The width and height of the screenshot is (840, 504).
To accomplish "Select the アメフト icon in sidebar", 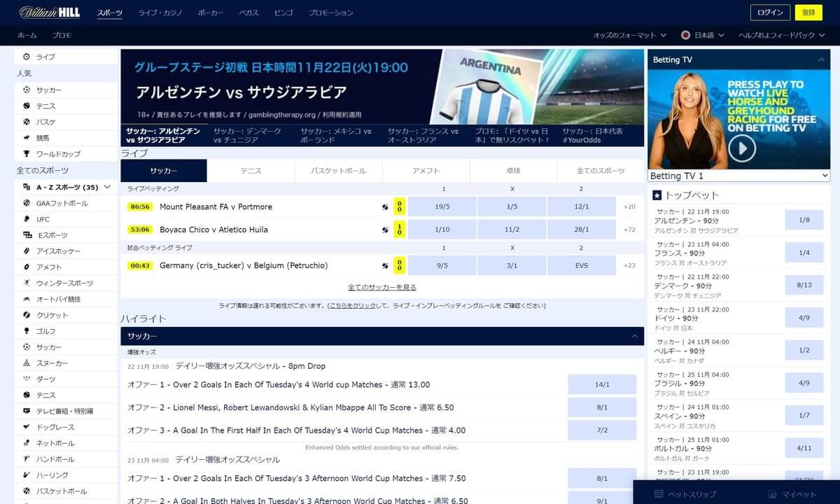I will 27,267.
